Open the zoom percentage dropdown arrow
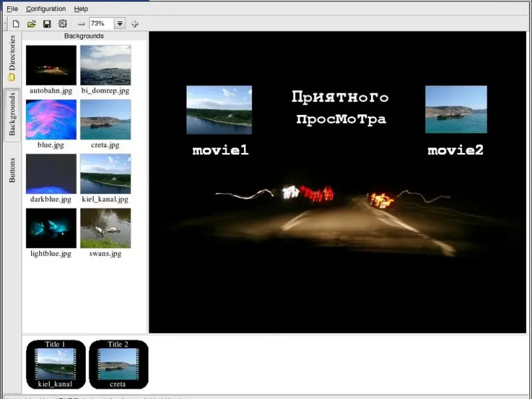Screen dimensions: 532x399 pos(120,23)
